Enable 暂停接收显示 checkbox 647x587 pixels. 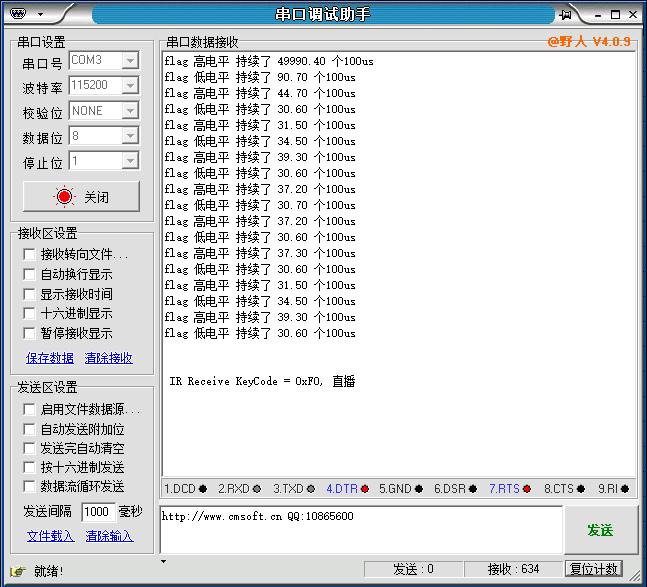pyautogui.click(x=29, y=333)
